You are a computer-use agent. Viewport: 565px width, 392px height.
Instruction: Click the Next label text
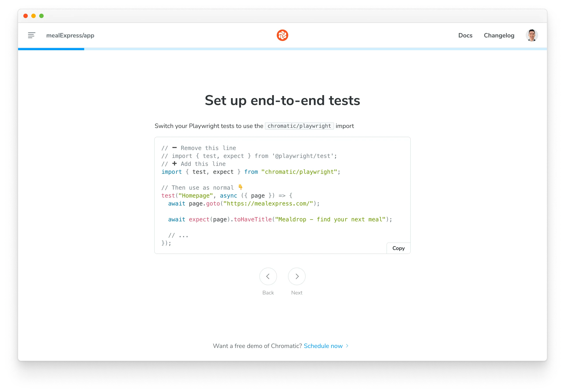(297, 292)
